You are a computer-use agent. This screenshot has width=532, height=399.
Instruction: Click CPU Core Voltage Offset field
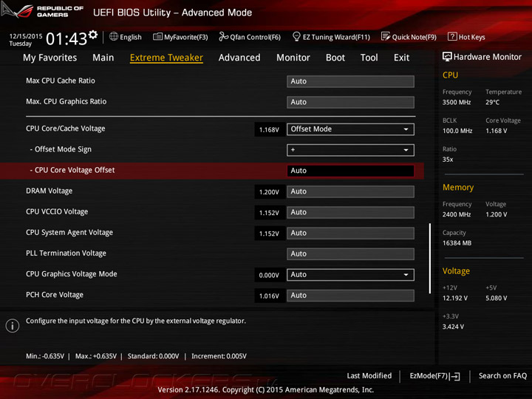tap(350, 171)
